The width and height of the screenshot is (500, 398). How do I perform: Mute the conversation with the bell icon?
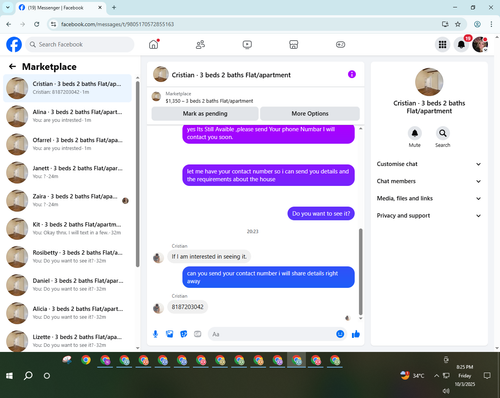415,133
